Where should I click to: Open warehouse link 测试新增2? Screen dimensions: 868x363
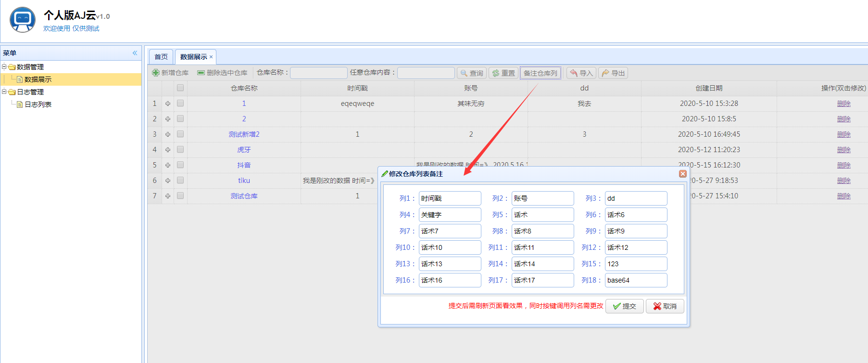pos(244,134)
